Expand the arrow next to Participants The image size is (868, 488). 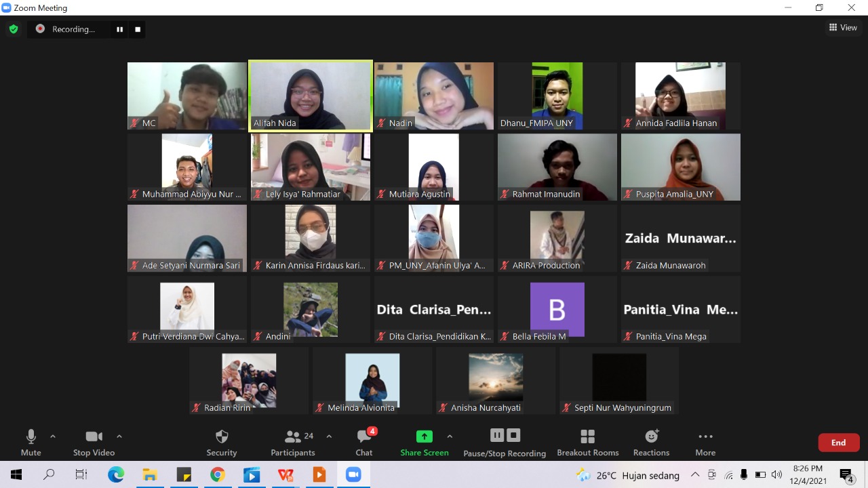(329, 436)
